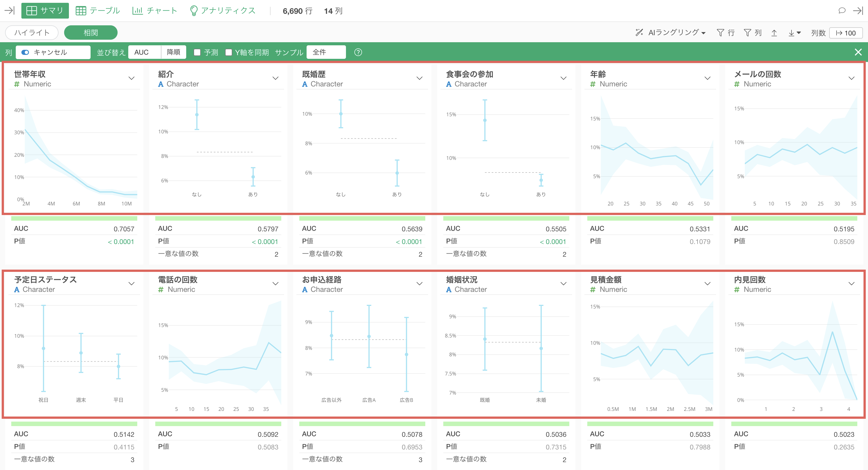868x470 pixels.
Task: Close the green correlation settings bar
Action: (x=858, y=52)
